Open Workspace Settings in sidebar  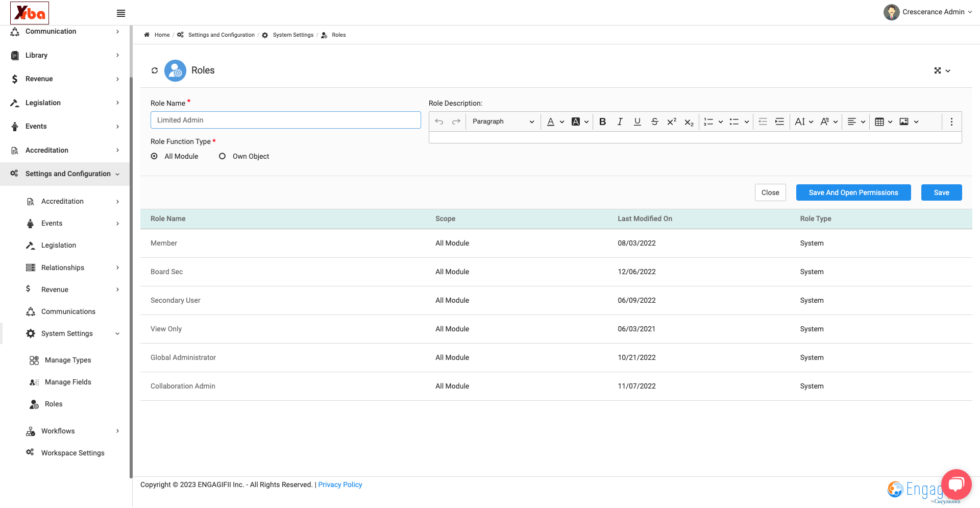click(x=72, y=453)
